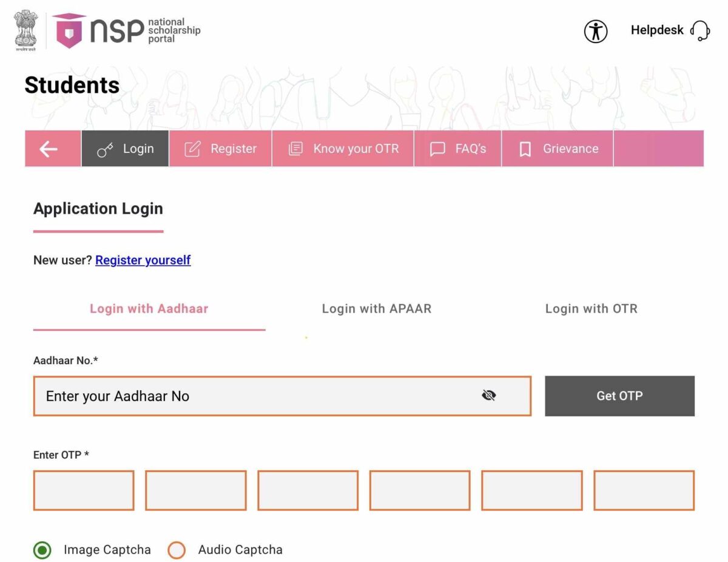
Task: Open the Grievance menu item
Action: 558,149
